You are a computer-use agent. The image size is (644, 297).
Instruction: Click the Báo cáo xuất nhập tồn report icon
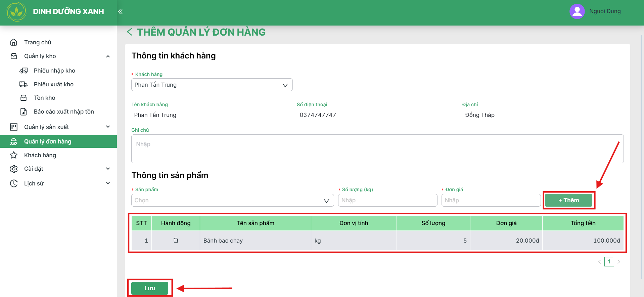(24, 112)
